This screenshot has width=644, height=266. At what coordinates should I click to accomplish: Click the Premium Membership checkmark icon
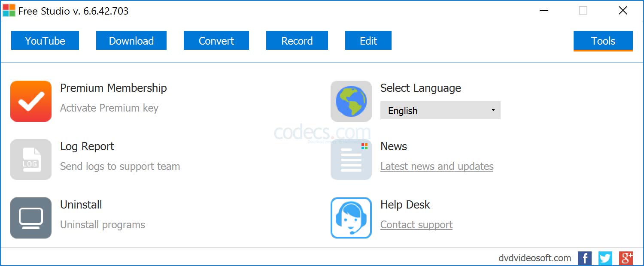[x=31, y=101]
